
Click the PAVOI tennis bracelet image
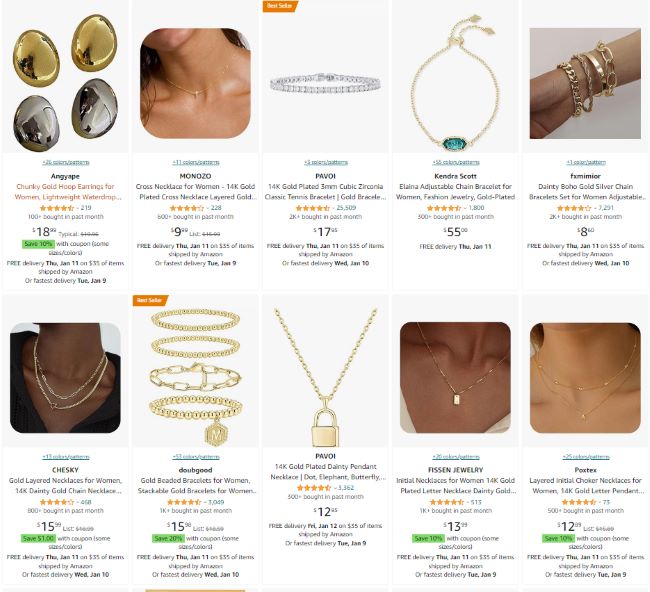325,83
